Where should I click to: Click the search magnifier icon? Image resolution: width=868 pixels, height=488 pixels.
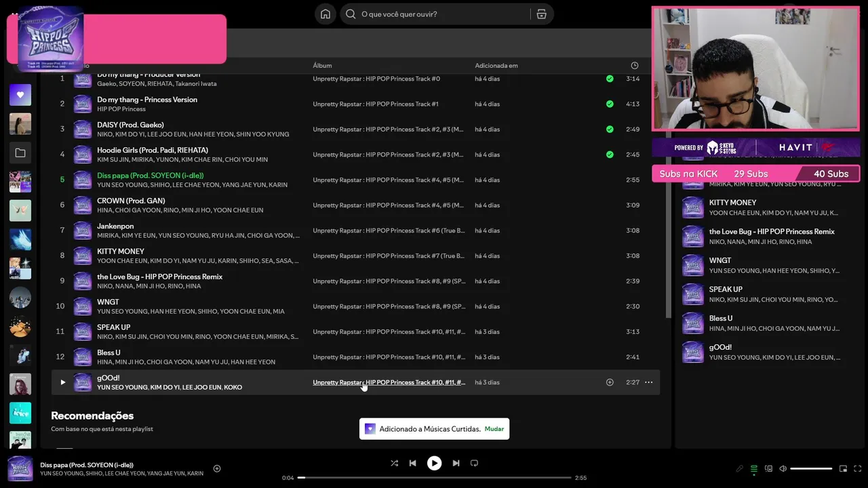click(351, 14)
